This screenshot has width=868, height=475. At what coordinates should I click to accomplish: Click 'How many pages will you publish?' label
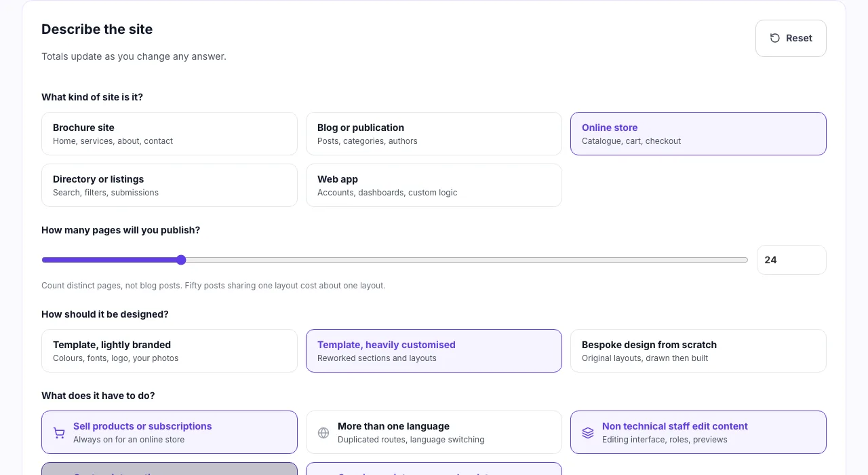coord(121,230)
